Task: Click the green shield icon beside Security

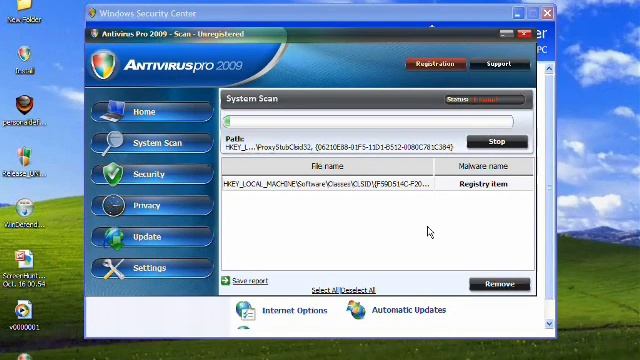Action: click(113, 174)
